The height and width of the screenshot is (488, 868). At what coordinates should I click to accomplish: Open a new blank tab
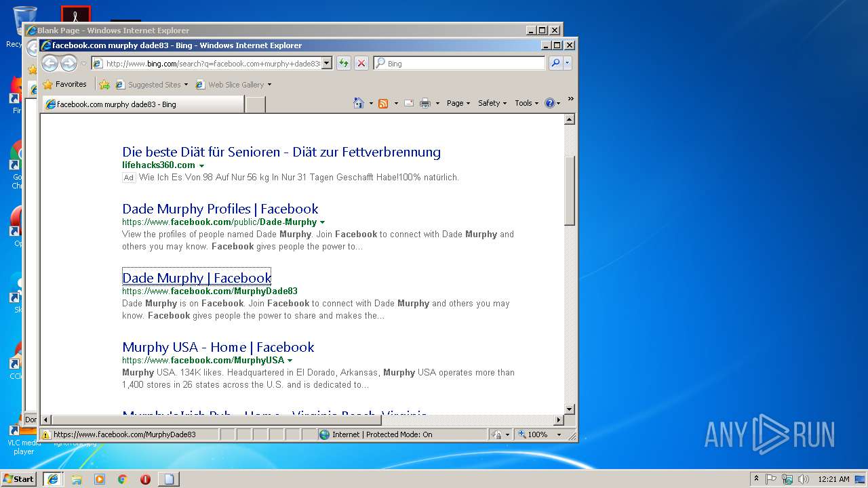(255, 104)
